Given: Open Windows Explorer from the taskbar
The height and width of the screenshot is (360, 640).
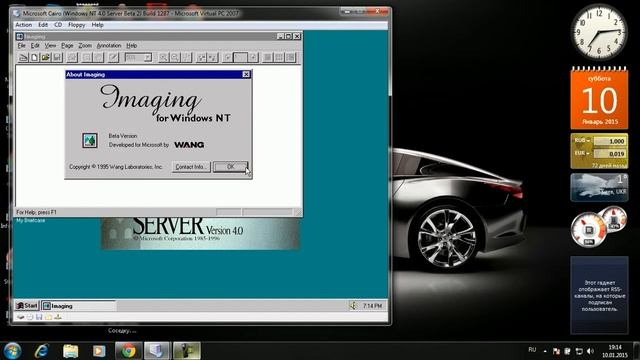Looking at the screenshot, I should click(70, 351).
